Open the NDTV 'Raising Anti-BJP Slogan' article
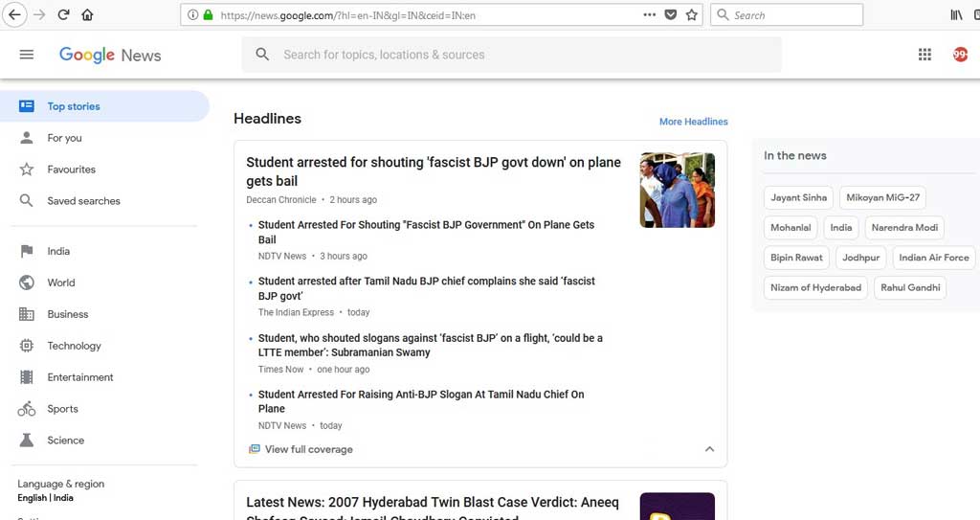 pyautogui.click(x=421, y=401)
